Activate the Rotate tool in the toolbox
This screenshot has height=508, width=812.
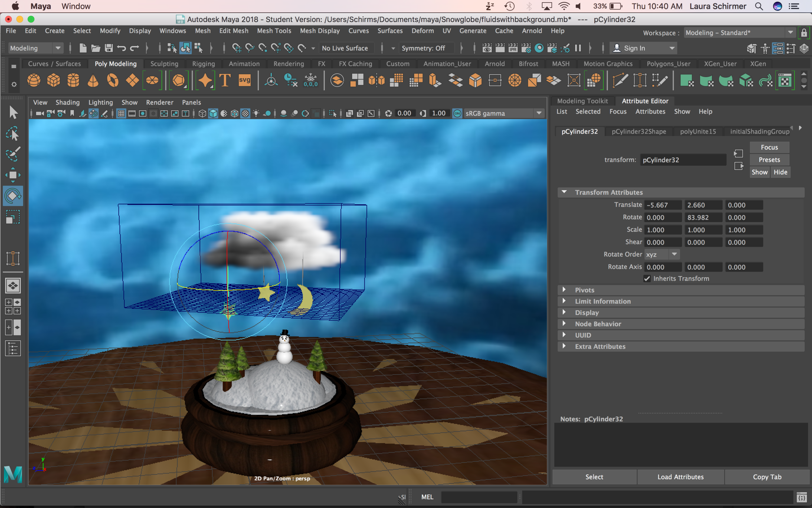(13, 196)
